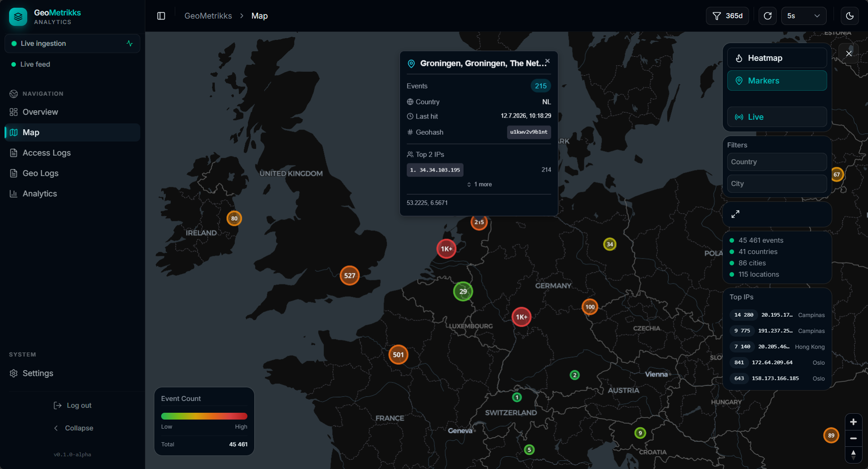The width and height of the screenshot is (868, 469).
Task: Click the Groningen location pin icon
Action: point(411,64)
